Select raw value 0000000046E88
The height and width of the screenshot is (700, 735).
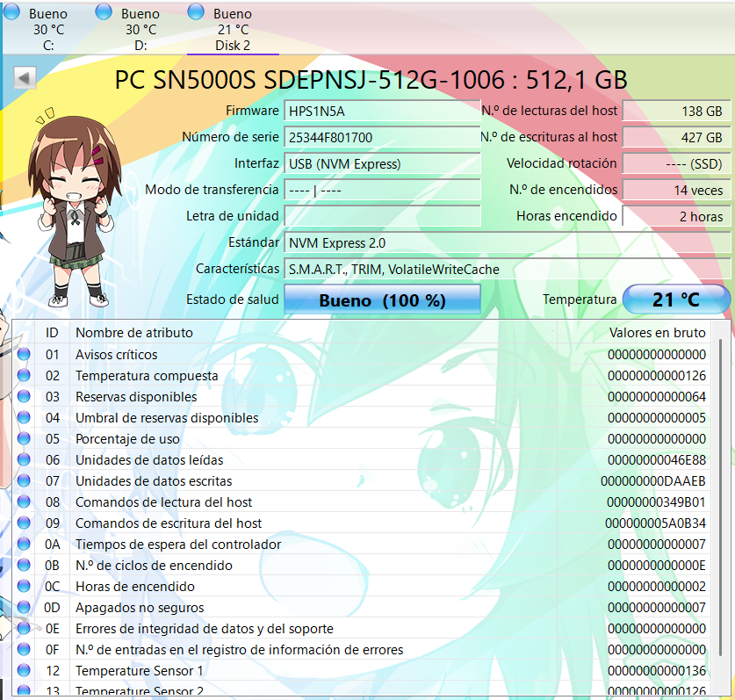click(x=657, y=460)
